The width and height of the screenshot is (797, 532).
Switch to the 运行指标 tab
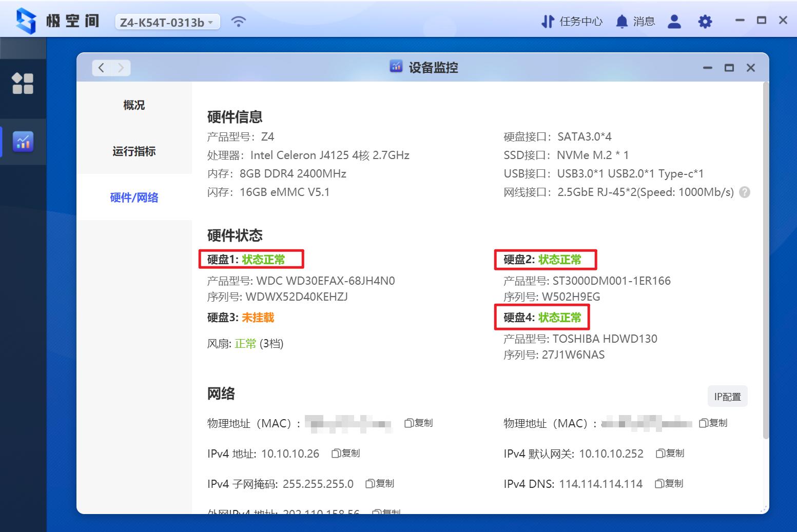click(133, 151)
